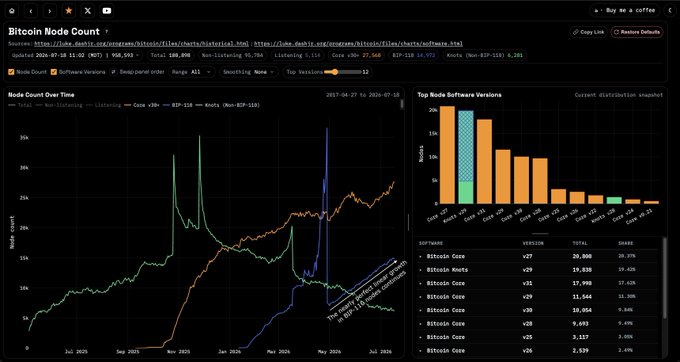The image size is (680, 362).
Task: Open the software.html source link
Action: (358, 44)
